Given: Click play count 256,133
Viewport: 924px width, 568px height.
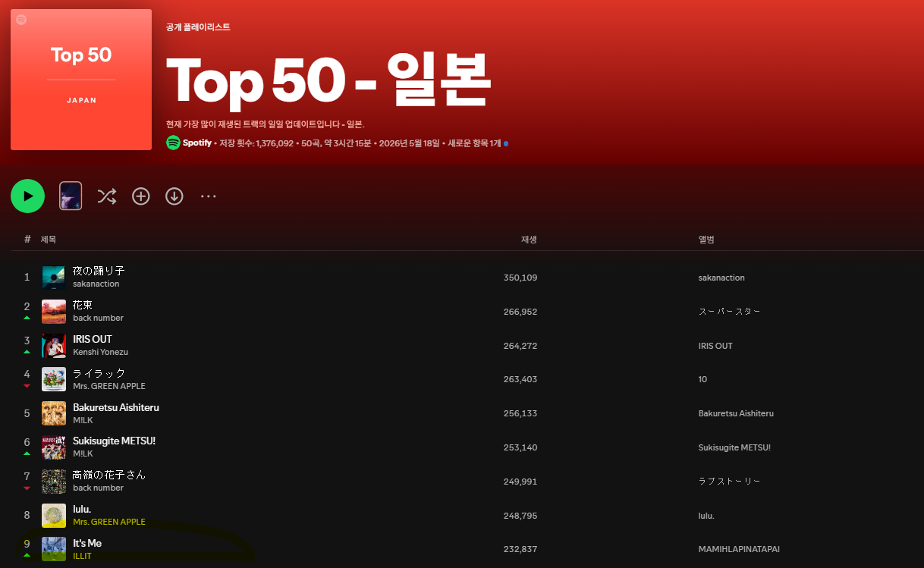Looking at the screenshot, I should pos(520,413).
